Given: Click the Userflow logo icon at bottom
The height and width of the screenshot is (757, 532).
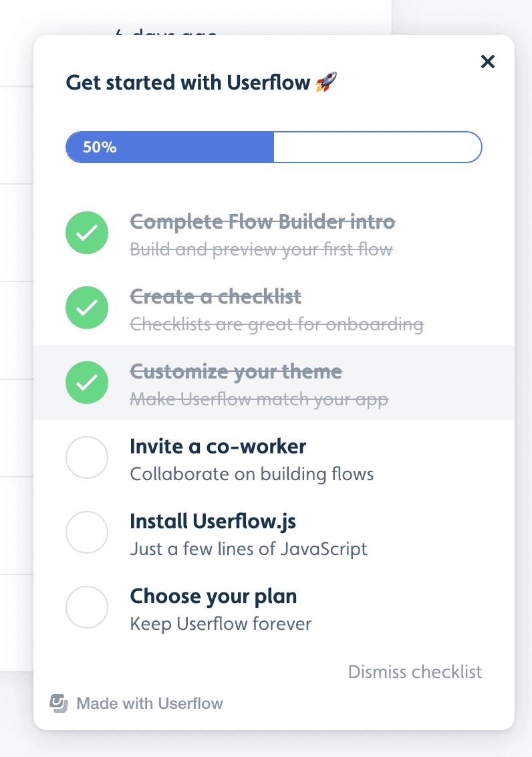Looking at the screenshot, I should tap(60, 704).
